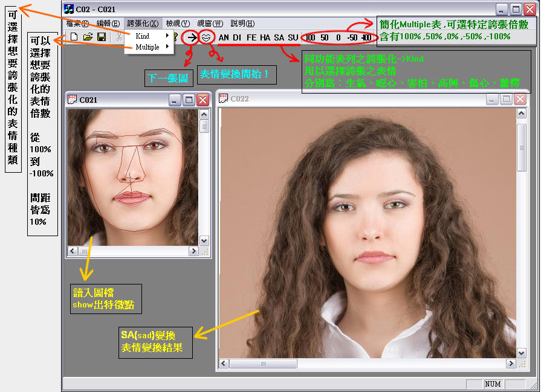Open the 檔案 (File) menu
The width and height of the screenshot is (541, 392).
point(77,24)
